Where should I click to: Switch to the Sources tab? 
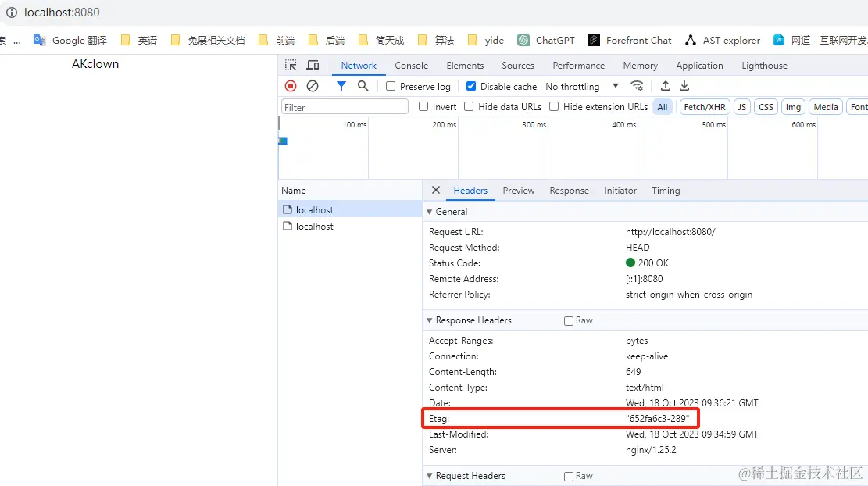pos(517,66)
